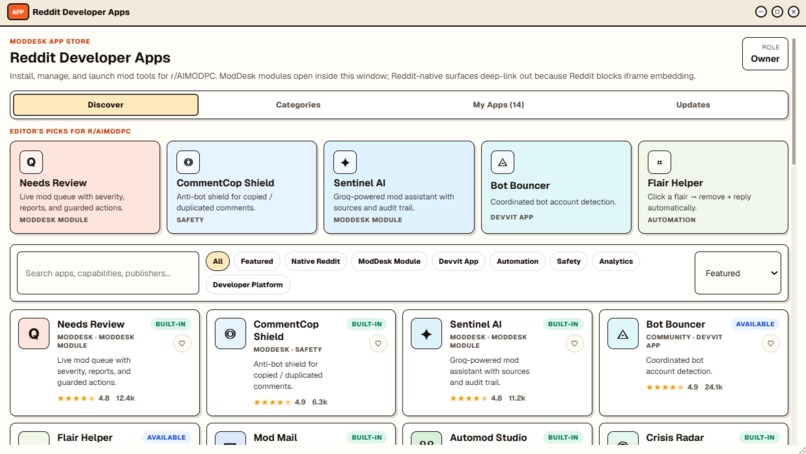Open Crisis Radar app in list
Screen dimensions: 806x454
(x=674, y=438)
